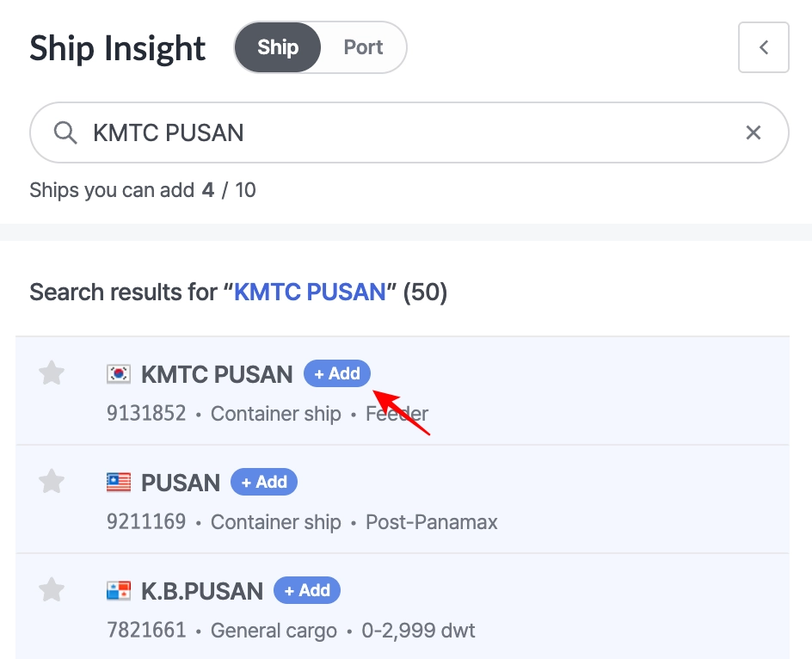This screenshot has height=659, width=812.
Task: Open the KMTC PUSAN ship name
Action: point(217,375)
